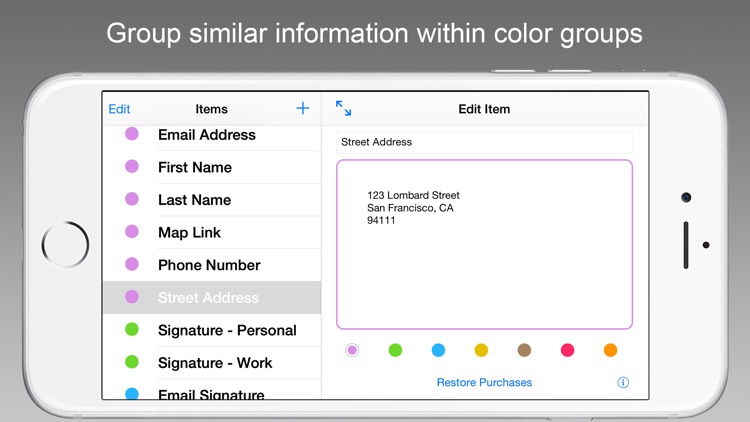
Task: Select the yellow color swatch
Action: tap(481, 350)
